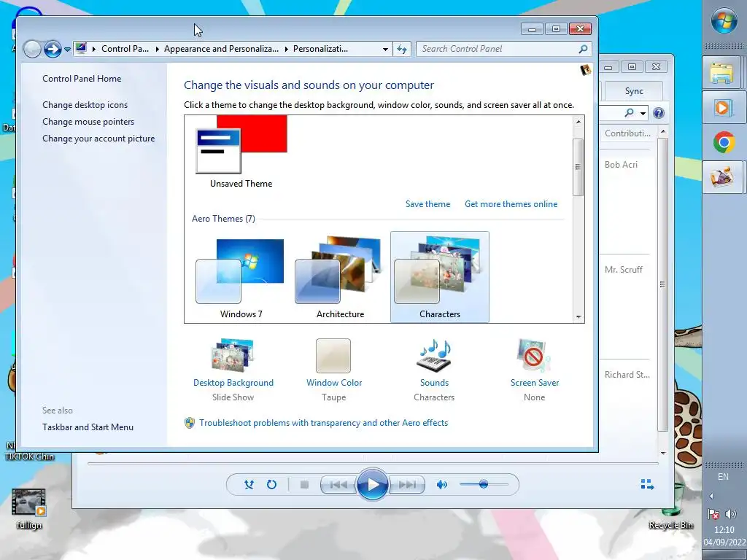
Task: Open address bar history dropdown arrow
Action: (385, 49)
